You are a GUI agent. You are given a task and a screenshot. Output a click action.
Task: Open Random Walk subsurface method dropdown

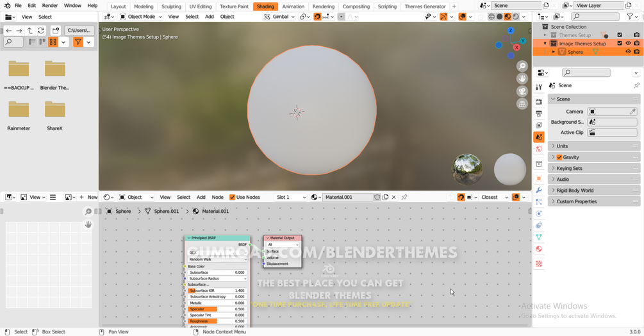pyautogui.click(x=218, y=259)
